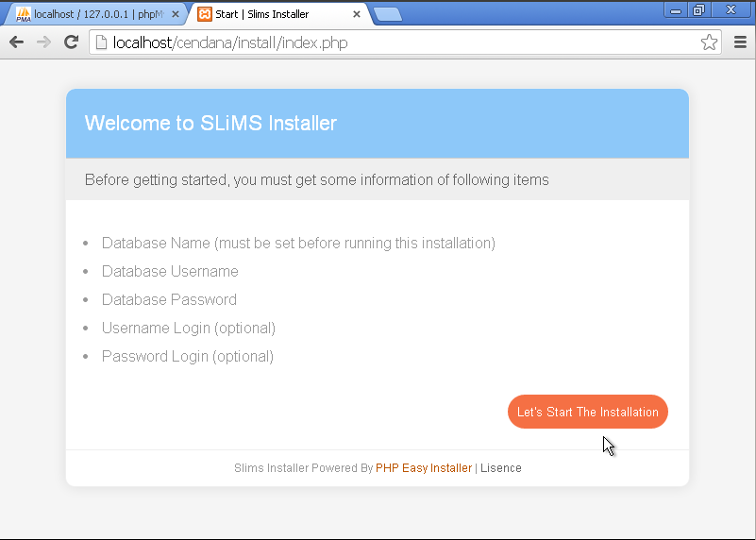Viewport: 756px width, 540px height.
Task: Click the browser Forward arrow
Action: (43, 42)
